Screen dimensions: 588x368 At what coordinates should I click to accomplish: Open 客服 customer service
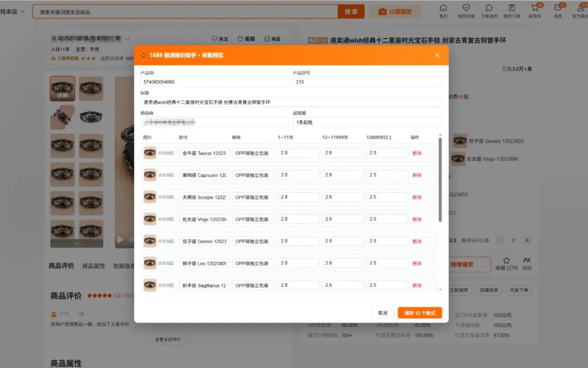(246, 39)
